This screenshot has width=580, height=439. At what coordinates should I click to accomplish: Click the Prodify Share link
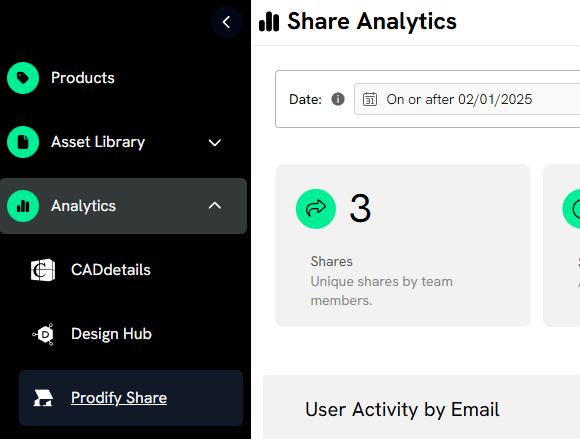pos(119,398)
